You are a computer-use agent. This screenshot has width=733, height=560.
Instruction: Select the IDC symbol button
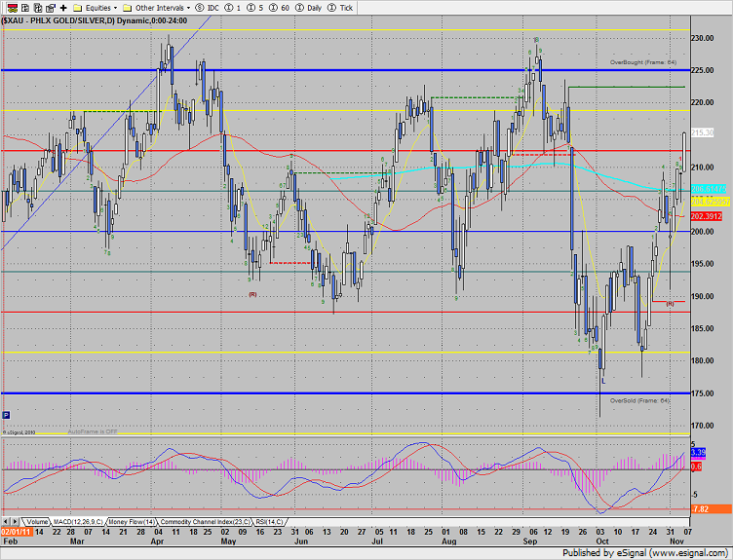pos(207,8)
